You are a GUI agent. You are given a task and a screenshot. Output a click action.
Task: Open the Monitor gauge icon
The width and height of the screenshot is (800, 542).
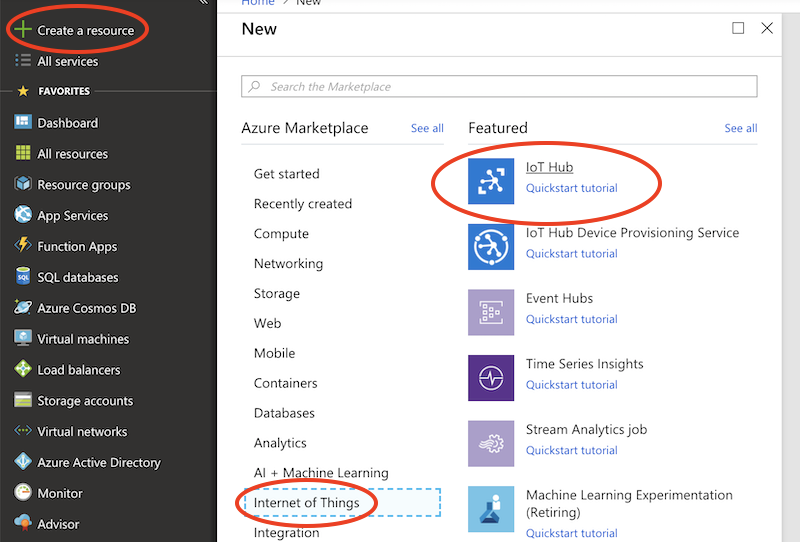pyautogui.click(x=23, y=492)
